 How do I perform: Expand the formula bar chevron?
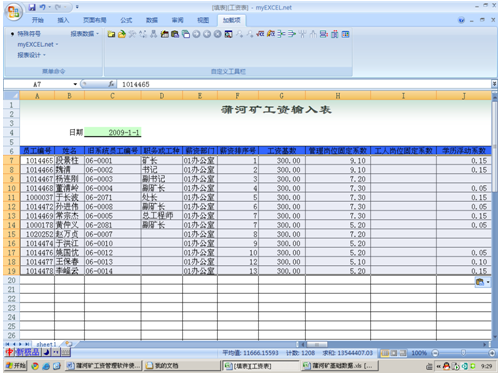494,84
